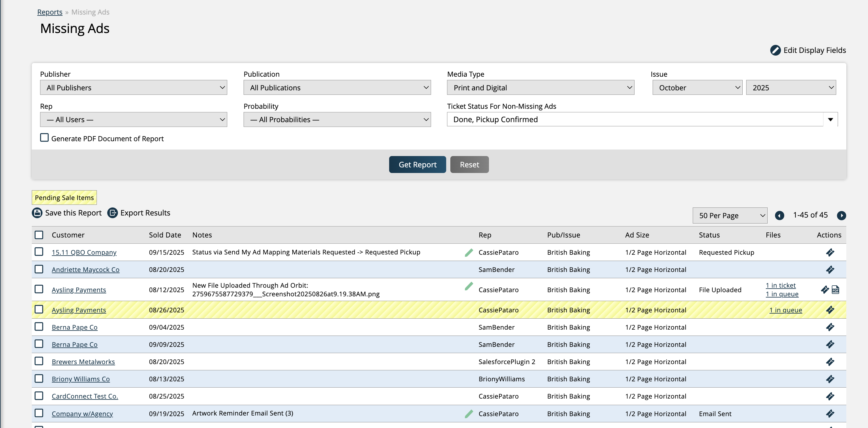Click the Edit Display Fields pencil icon

click(775, 50)
